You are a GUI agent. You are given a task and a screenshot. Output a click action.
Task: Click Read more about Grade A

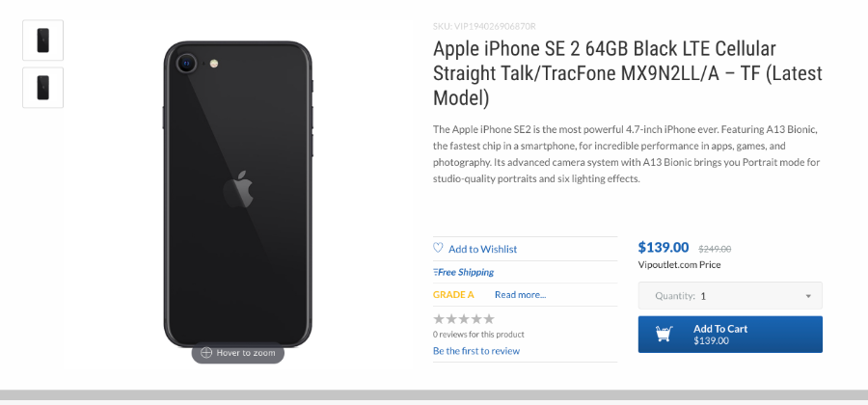click(521, 294)
